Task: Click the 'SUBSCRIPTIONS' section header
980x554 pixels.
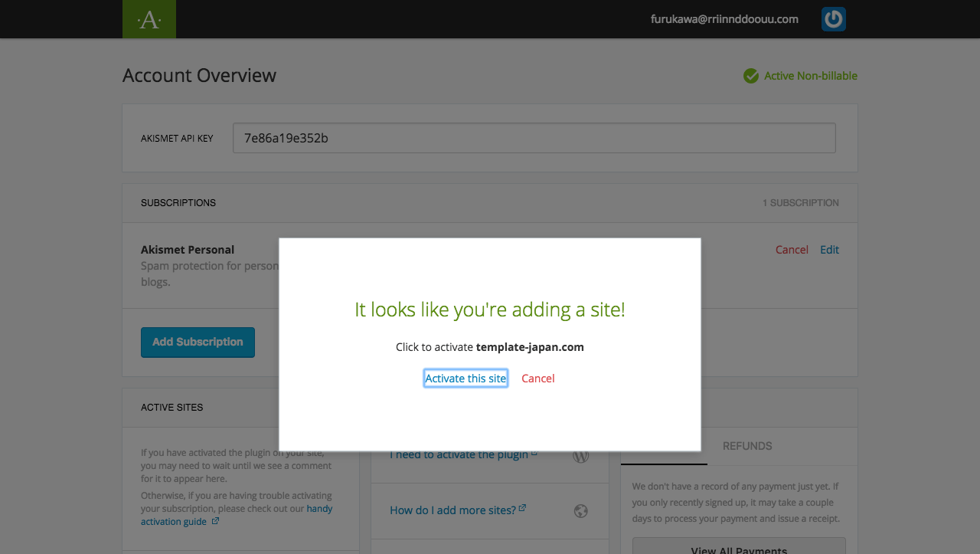Action: coord(178,203)
